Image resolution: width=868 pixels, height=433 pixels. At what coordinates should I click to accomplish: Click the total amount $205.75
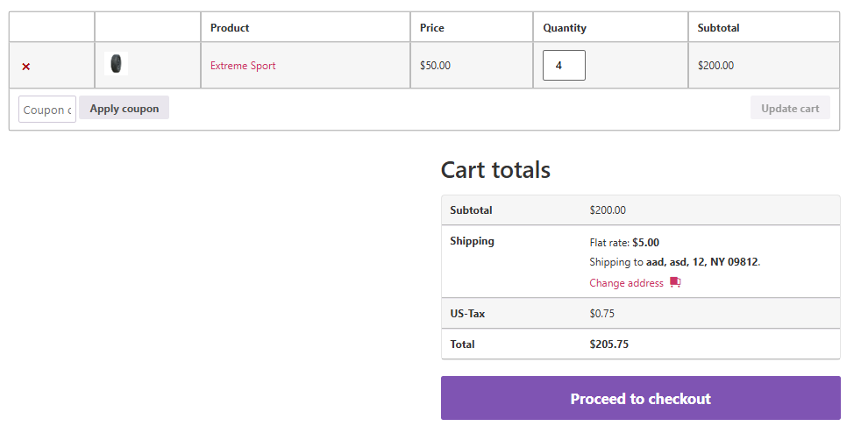(608, 344)
